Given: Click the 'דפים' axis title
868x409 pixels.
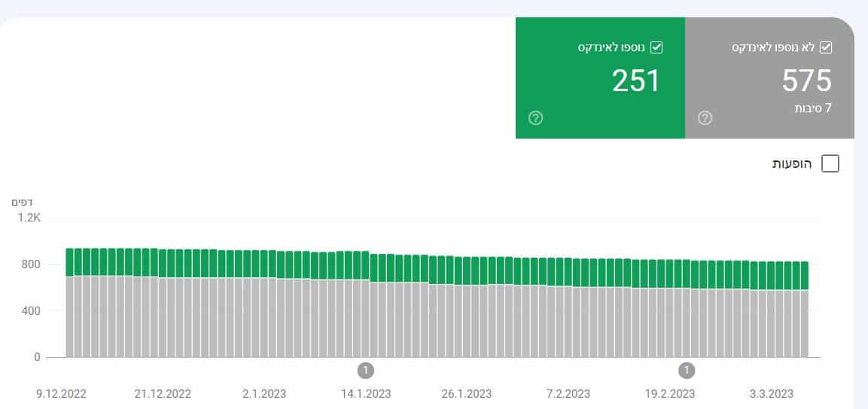Looking at the screenshot, I should pos(22,203).
